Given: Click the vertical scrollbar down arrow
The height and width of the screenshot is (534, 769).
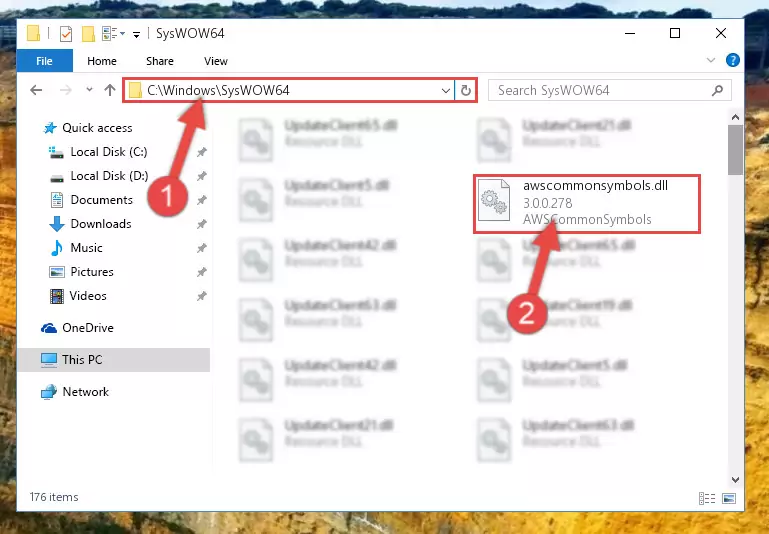Looking at the screenshot, I should click(x=735, y=480).
